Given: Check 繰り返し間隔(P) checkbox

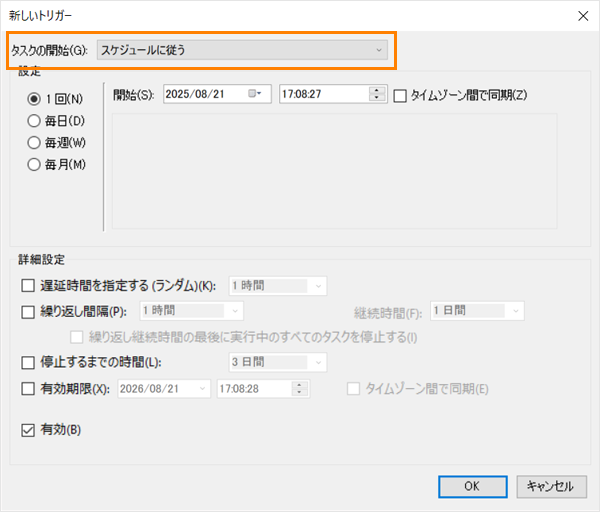Looking at the screenshot, I should pyautogui.click(x=28, y=312).
